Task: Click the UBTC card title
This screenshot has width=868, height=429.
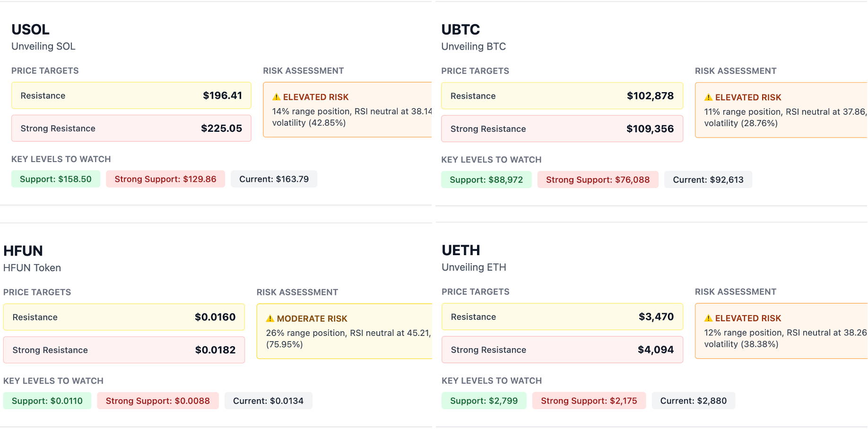Action: [460, 29]
